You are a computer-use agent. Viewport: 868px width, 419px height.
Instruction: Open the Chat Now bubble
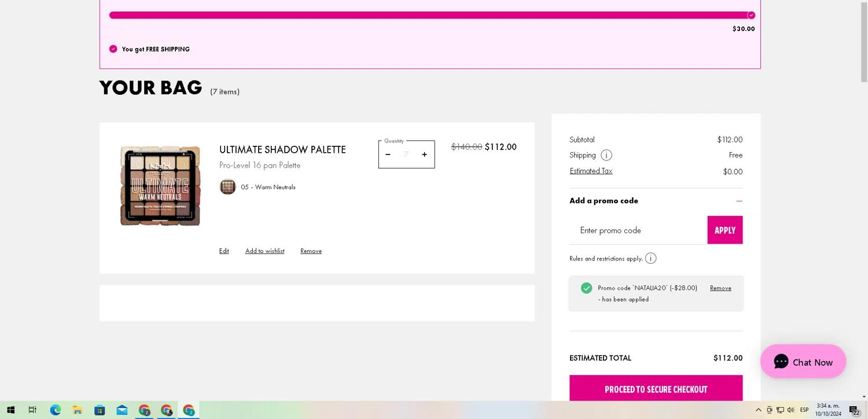[803, 362]
